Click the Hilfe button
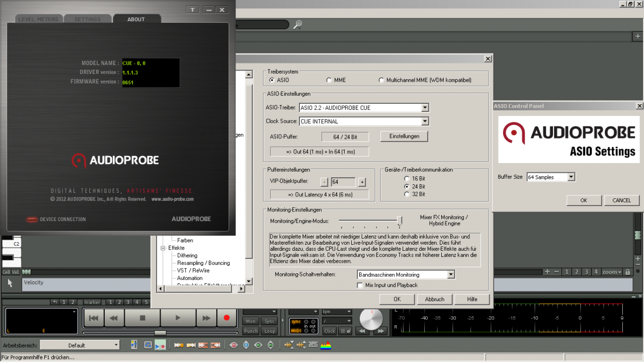Viewport: 644px width, 362px height. 472,299
